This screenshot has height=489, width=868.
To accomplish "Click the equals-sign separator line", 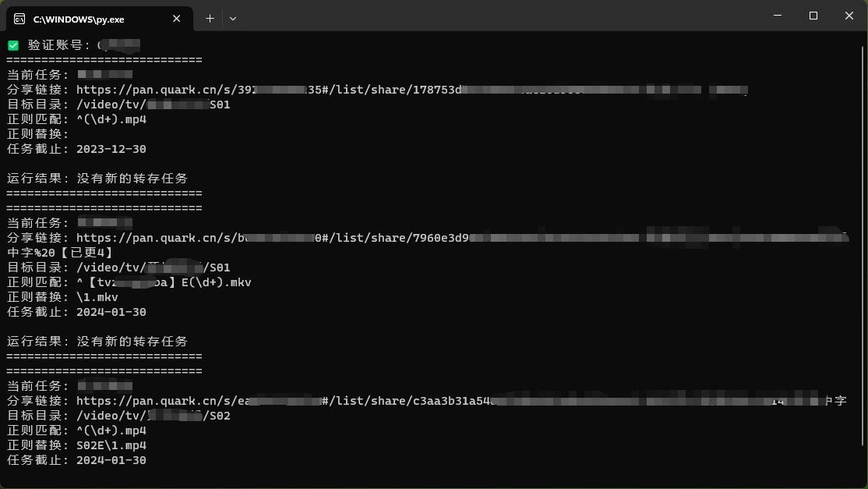I will (104, 193).
